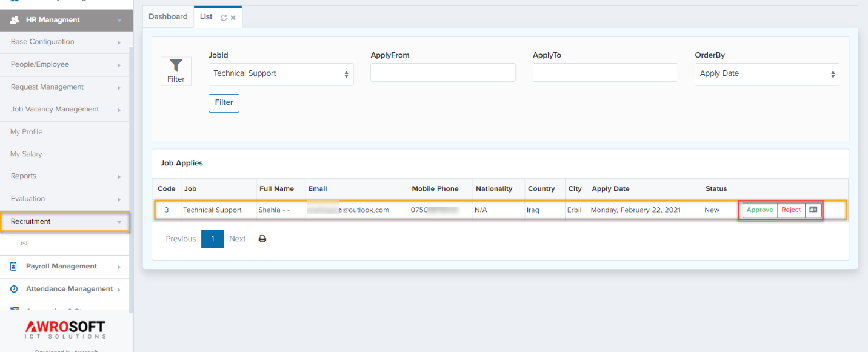Reject Shahla's job application

click(x=791, y=210)
